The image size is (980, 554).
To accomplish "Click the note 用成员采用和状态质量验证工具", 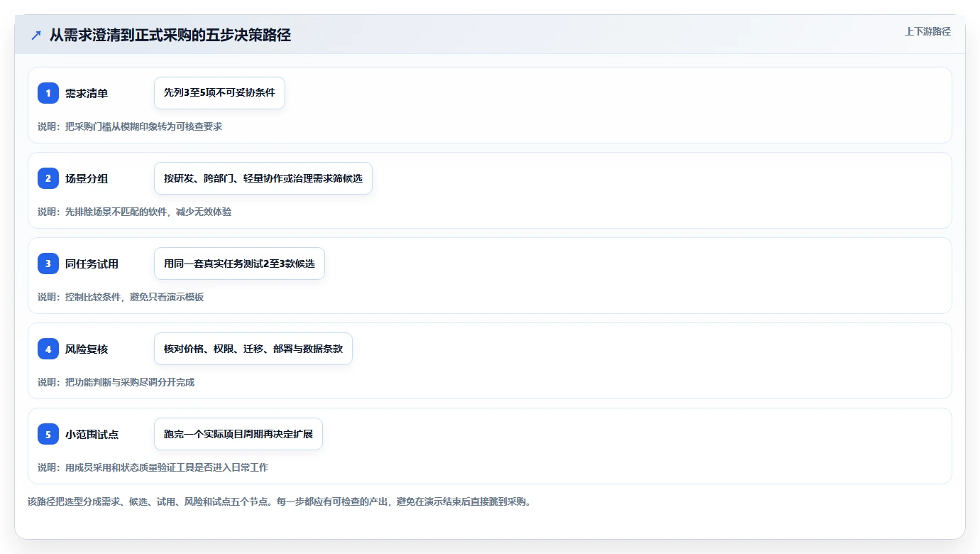I will pos(153,467).
